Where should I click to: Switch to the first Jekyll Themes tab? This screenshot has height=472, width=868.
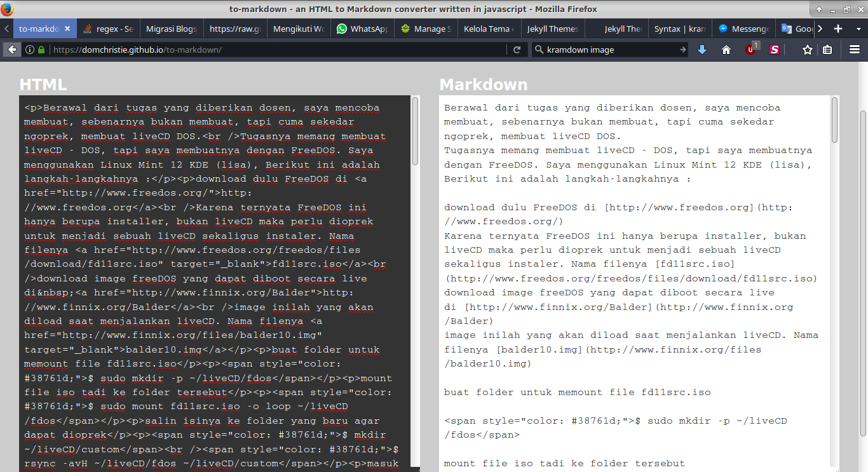(552, 29)
